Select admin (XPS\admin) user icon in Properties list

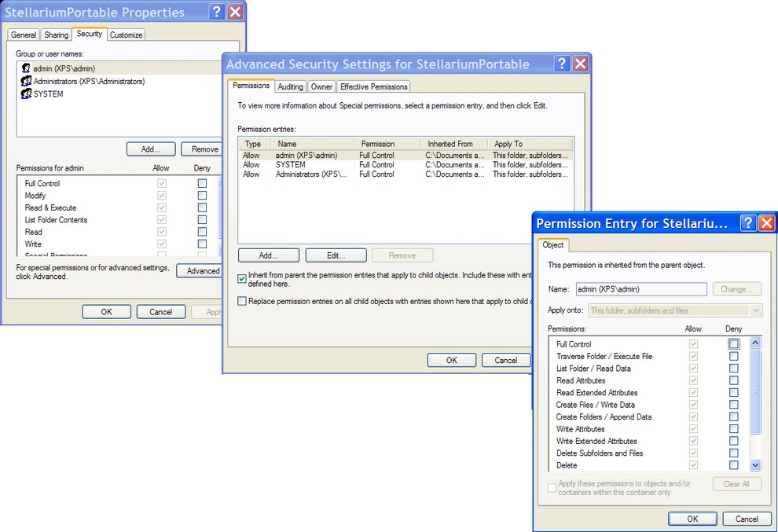(26, 68)
